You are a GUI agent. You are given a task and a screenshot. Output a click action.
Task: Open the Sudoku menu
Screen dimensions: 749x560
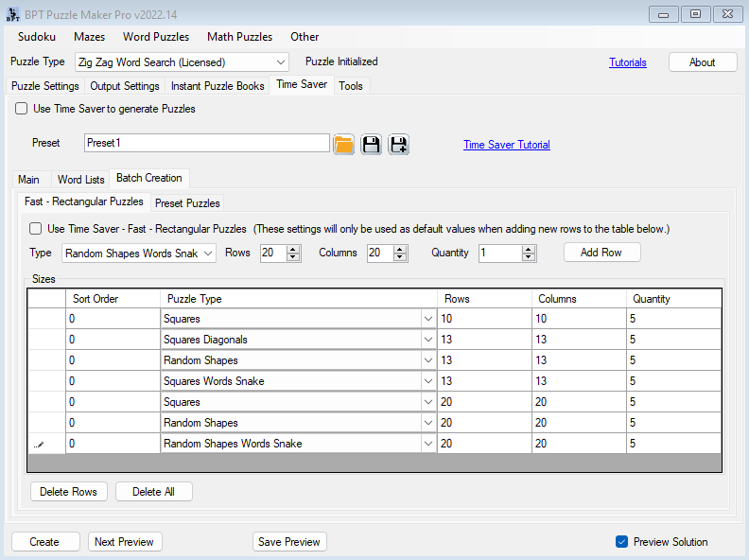37,37
